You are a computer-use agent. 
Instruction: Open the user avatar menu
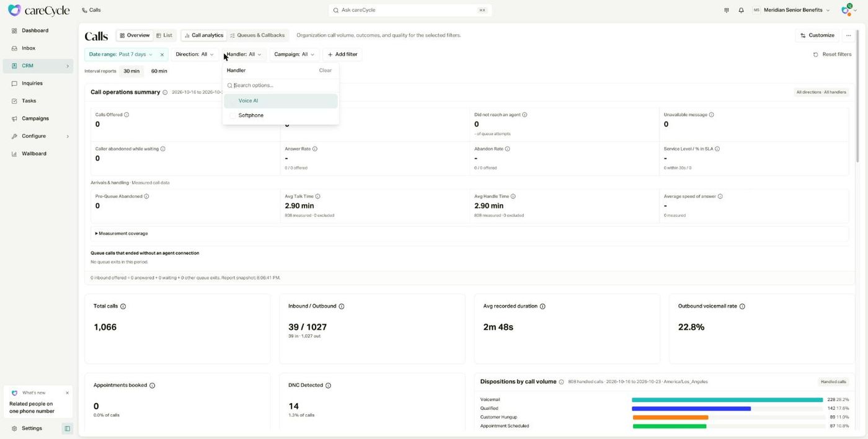click(x=849, y=10)
